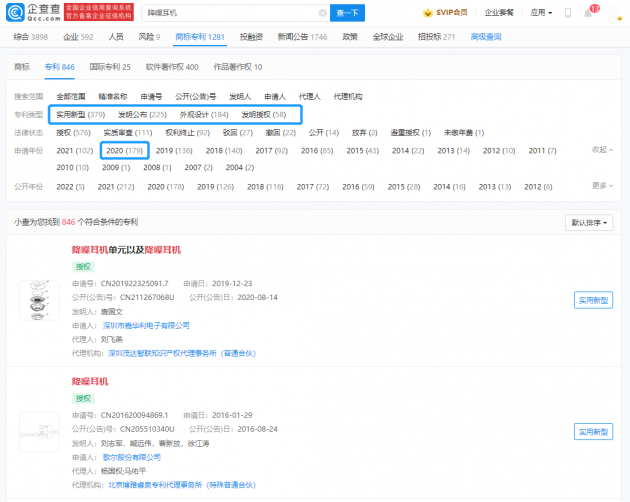Filter application year 2004 (2)
Viewport: 630px width, 502px height.
[x=240, y=168]
